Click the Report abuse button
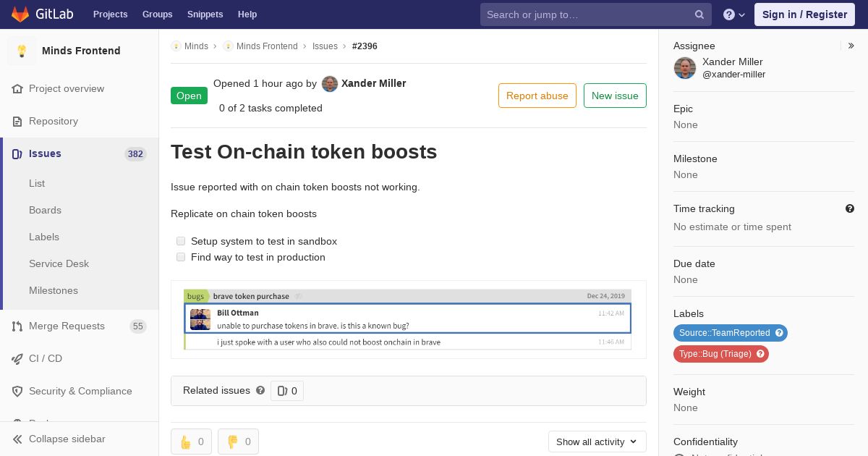Image resolution: width=868 pixels, height=456 pixels. tap(537, 96)
